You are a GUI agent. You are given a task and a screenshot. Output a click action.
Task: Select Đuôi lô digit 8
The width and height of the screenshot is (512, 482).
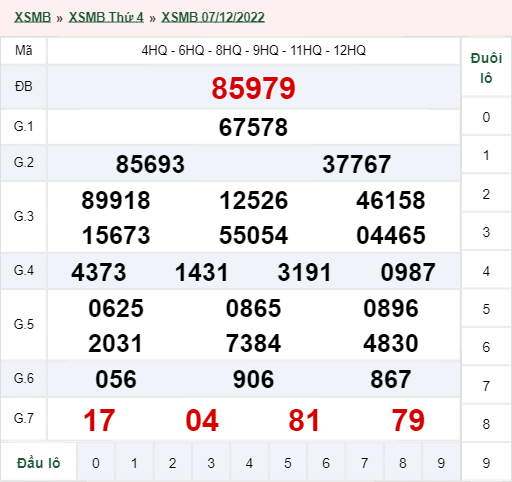[x=486, y=424]
